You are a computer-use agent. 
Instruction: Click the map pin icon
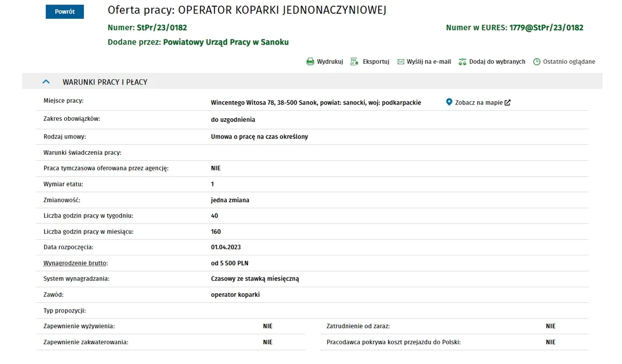coord(449,102)
